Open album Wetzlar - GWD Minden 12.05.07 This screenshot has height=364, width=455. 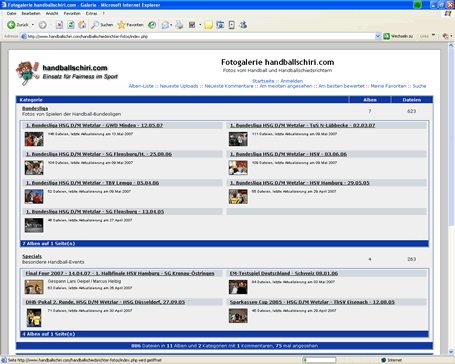94,125
